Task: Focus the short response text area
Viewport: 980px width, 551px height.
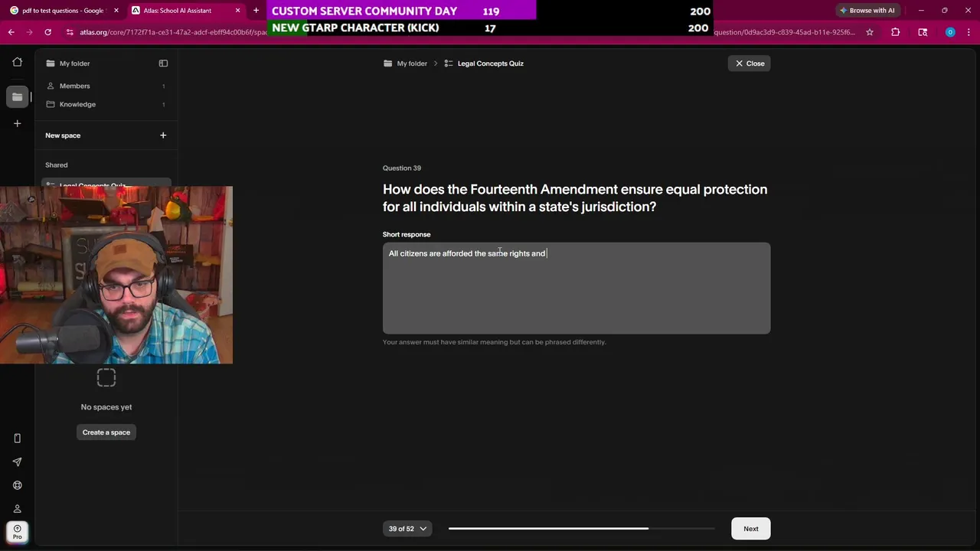Action: click(577, 289)
